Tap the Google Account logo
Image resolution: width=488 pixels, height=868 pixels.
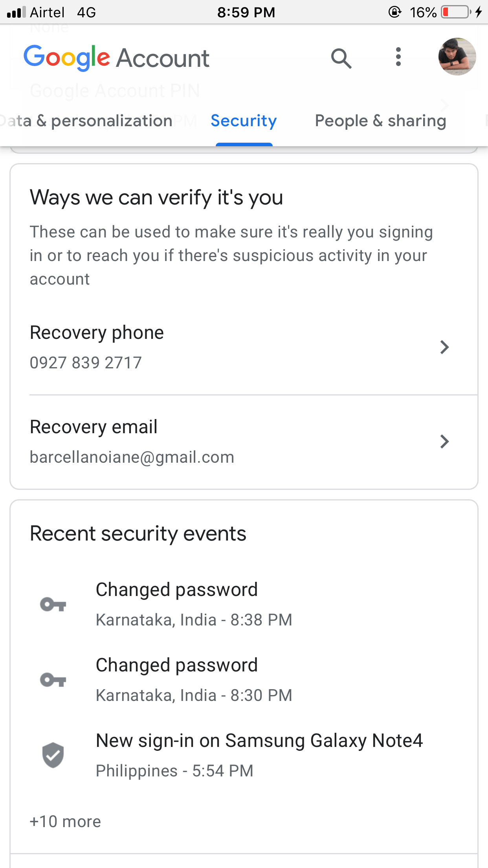coord(116,58)
